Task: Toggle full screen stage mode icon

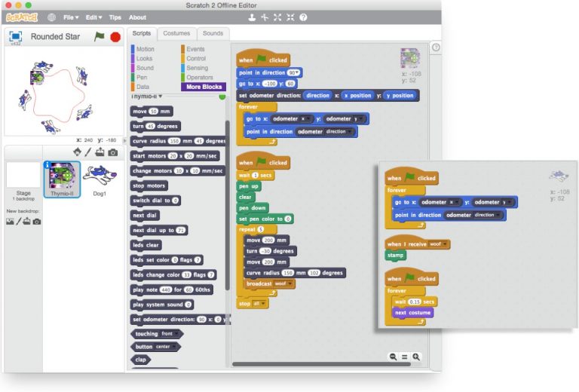Action: click(x=17, y=35)
